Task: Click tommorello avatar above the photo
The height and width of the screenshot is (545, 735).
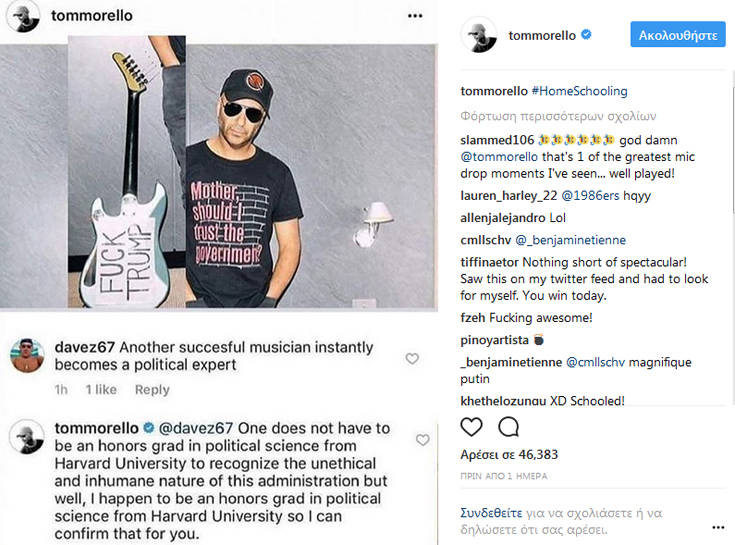Action: tap(21, 17)
